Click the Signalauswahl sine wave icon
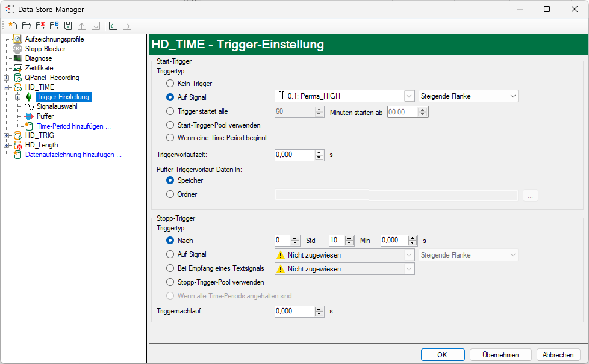The height and width of the screenshot is (364, 589). point(29,106)
